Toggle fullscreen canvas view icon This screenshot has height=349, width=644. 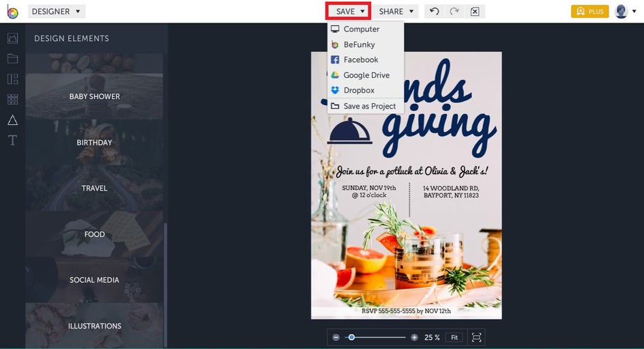[476, 337]
